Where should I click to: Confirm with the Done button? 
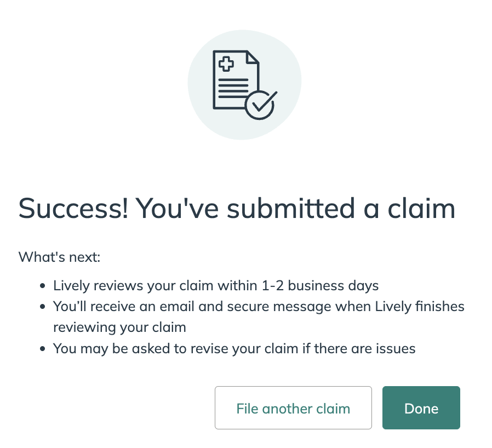[x=421, y=407]
